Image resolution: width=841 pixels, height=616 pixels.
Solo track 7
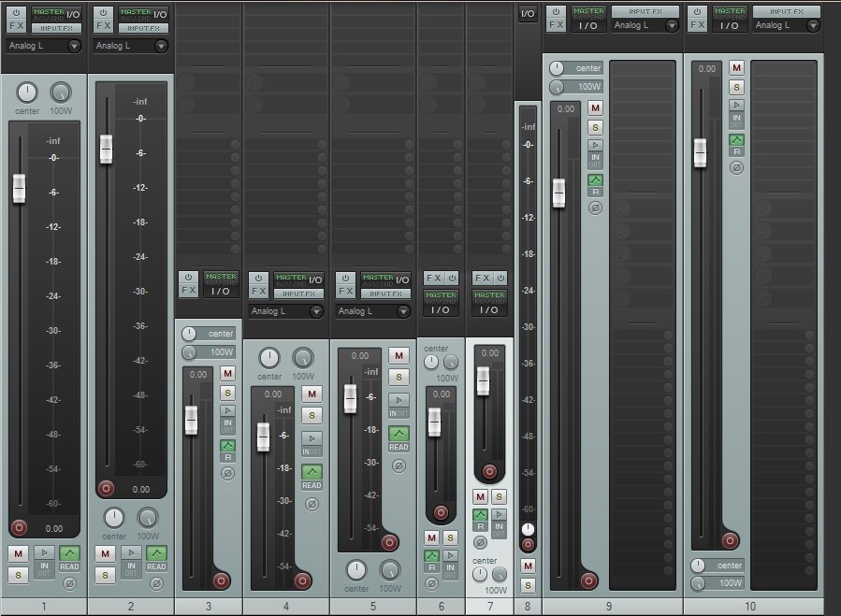pos(500,495)
